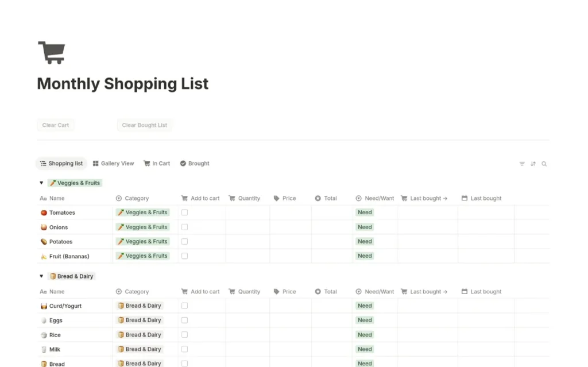Click the empty Quantity cell for Rice
This screenshot has width=588, height=367.
click(247, 335)
